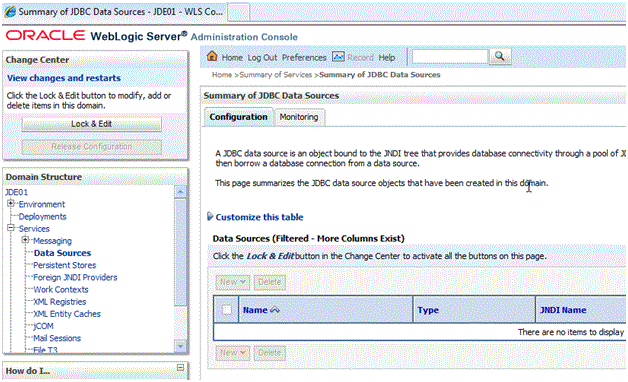This screenshot has width=628, height=382.
Task: Open Deployments in Domain Structure
Action: tap(42, 217)
